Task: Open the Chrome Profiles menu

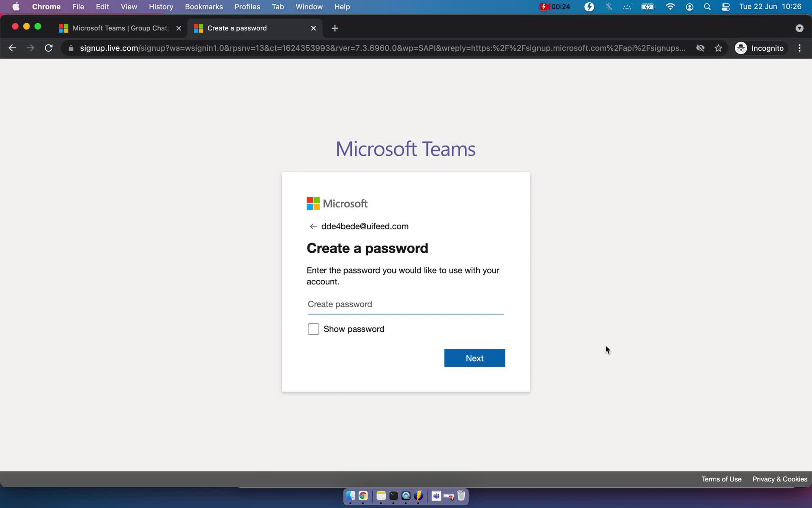Action: (x=246, y=6)
